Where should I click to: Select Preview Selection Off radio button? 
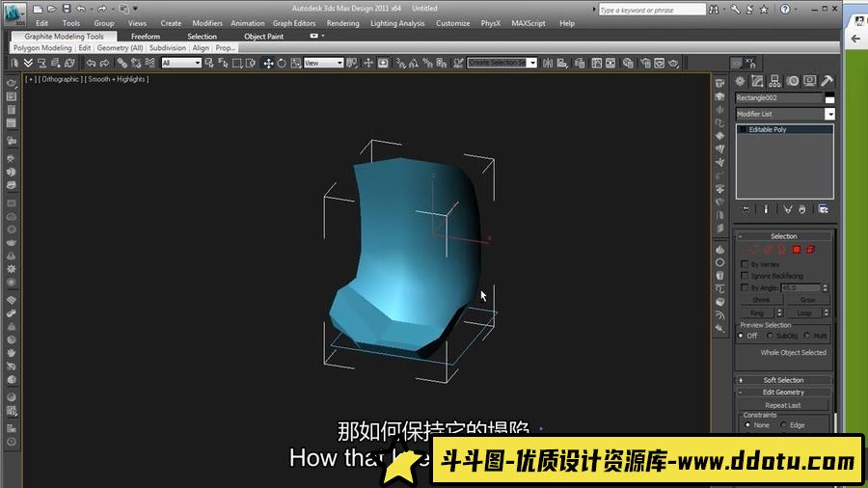[x=742, y=336]
